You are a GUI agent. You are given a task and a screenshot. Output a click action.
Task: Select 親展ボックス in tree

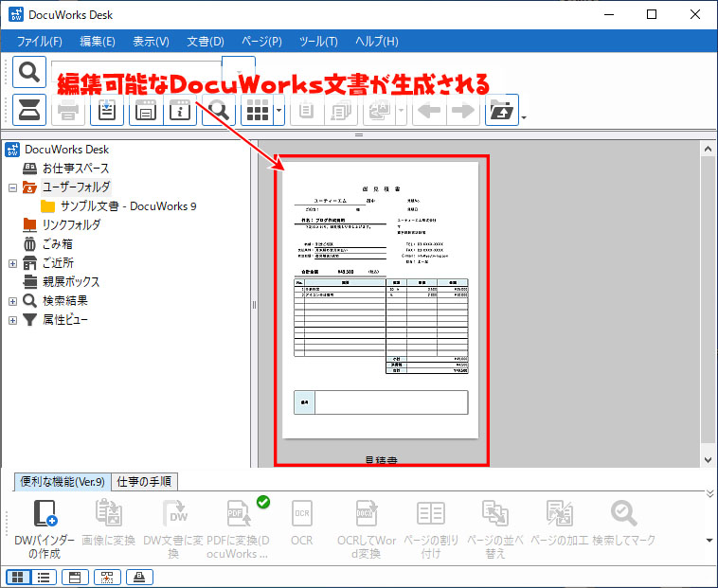(x=71, y=281)
